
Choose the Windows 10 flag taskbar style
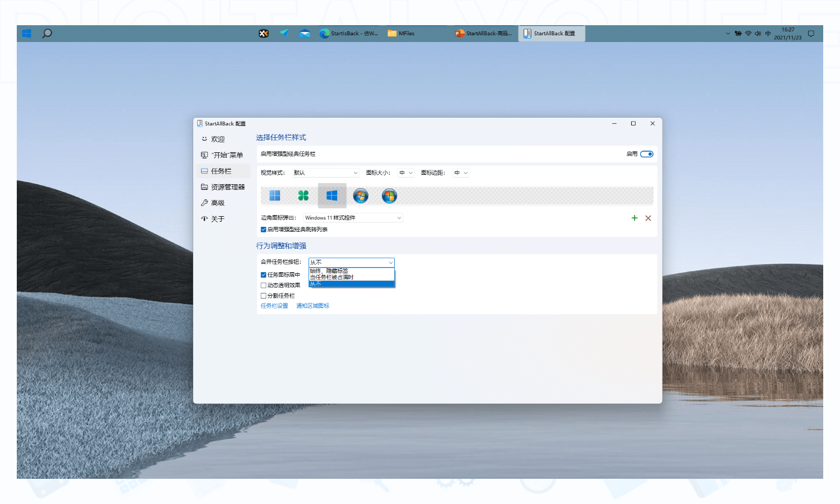tap(332, 195)
